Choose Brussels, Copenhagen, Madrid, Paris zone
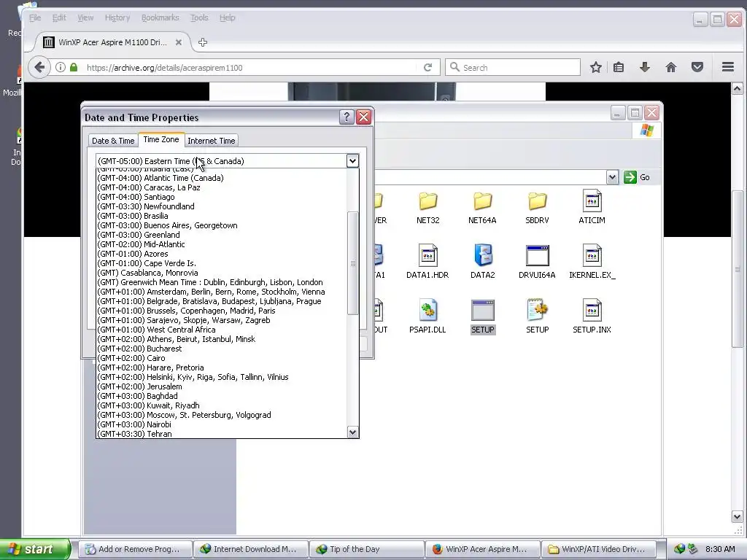The height and width of the screenshot is (560, 747). pyautogui.click(x=222, y=311)
